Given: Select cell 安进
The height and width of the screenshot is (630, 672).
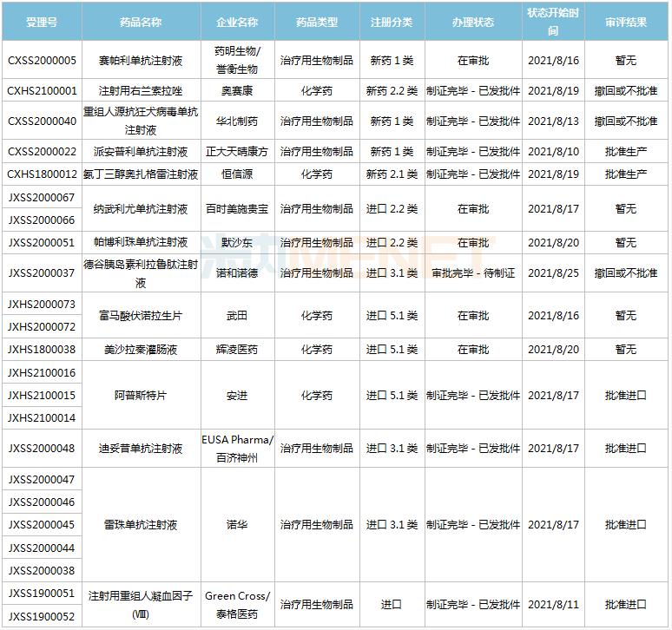Looking at the screenshot, I should (237, 395).
